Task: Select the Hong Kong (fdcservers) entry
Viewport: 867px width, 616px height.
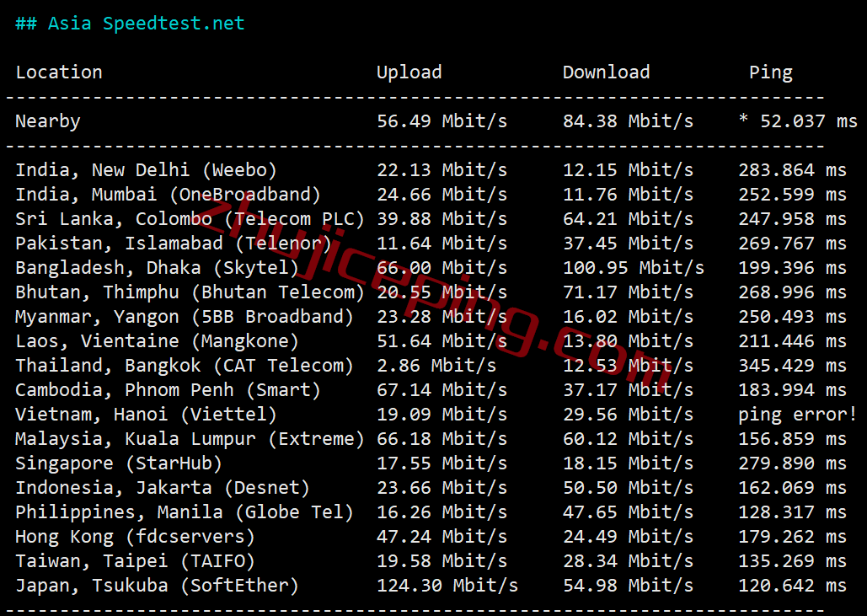Action: tap(136, 537)
